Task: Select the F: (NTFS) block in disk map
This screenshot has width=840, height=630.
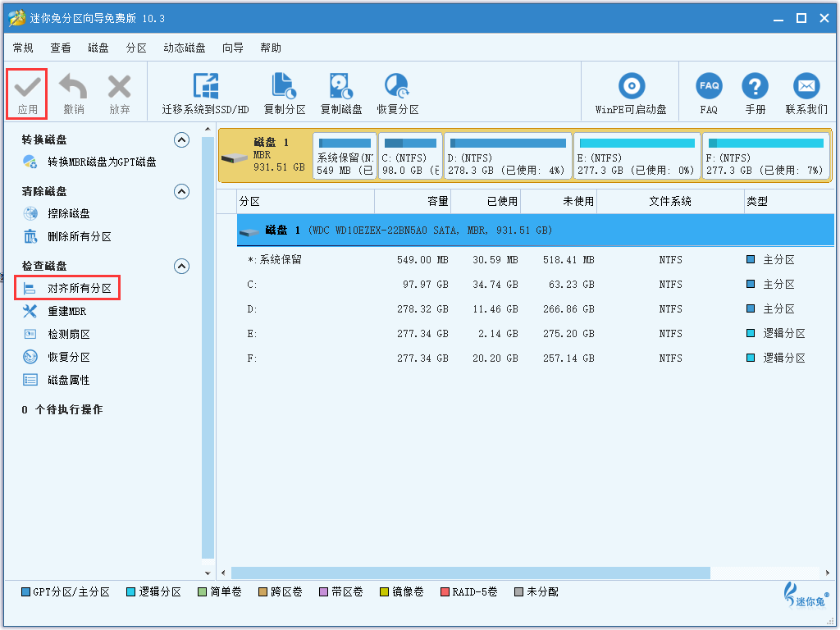Action: pyautogui.click(x=765, y=156)
